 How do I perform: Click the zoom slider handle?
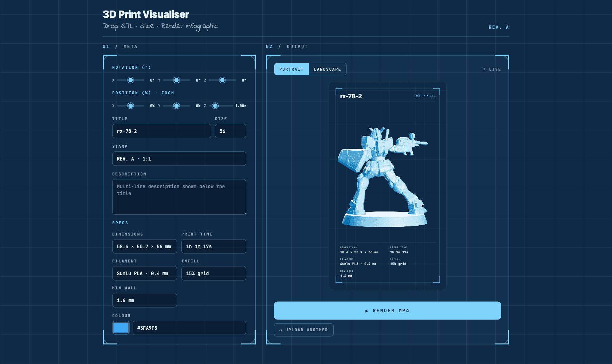tap(215, 106)
